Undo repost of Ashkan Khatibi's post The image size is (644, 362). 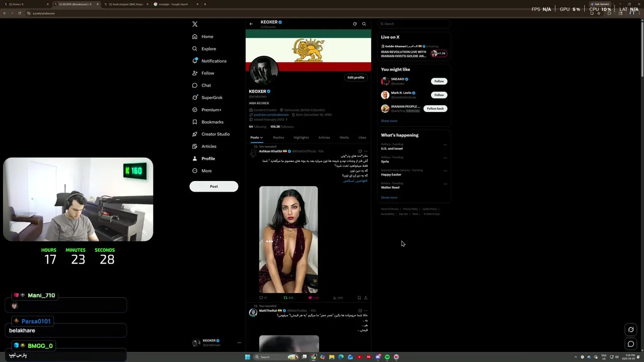click(288, 298)
